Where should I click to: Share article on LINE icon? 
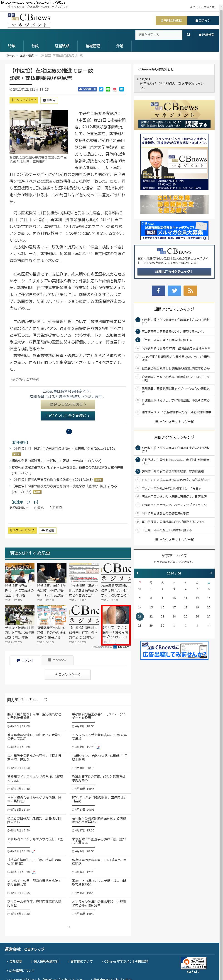108,89
